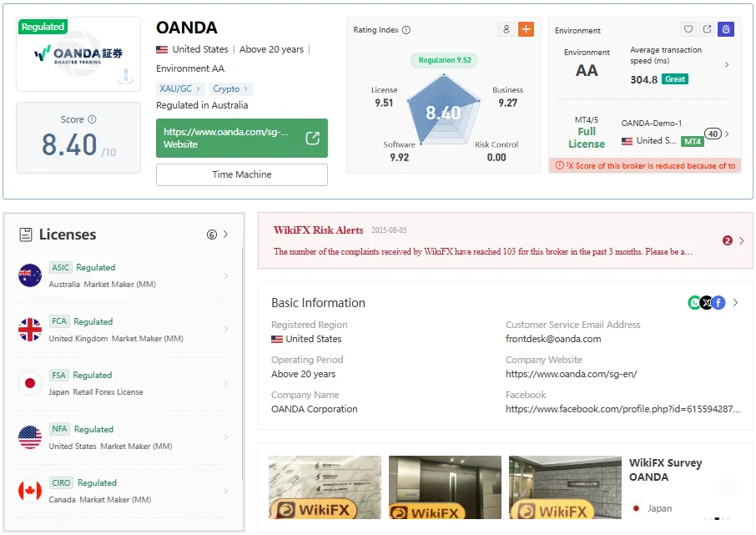This screenshot has width=756, height=535.
Task: Click frontdesk@oanda.com email address
Action: point(553,339)
